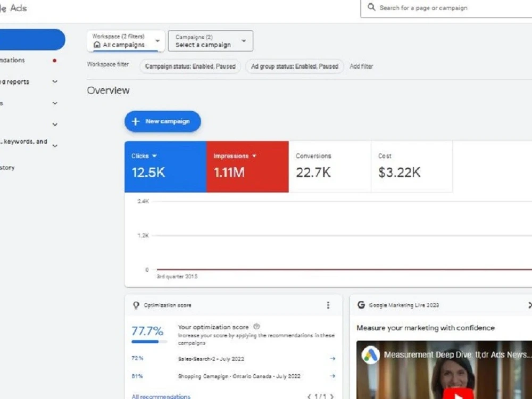Expand the sidebar chevron below the reports row
Screen dimensions: 532x399
coord(55,103)
